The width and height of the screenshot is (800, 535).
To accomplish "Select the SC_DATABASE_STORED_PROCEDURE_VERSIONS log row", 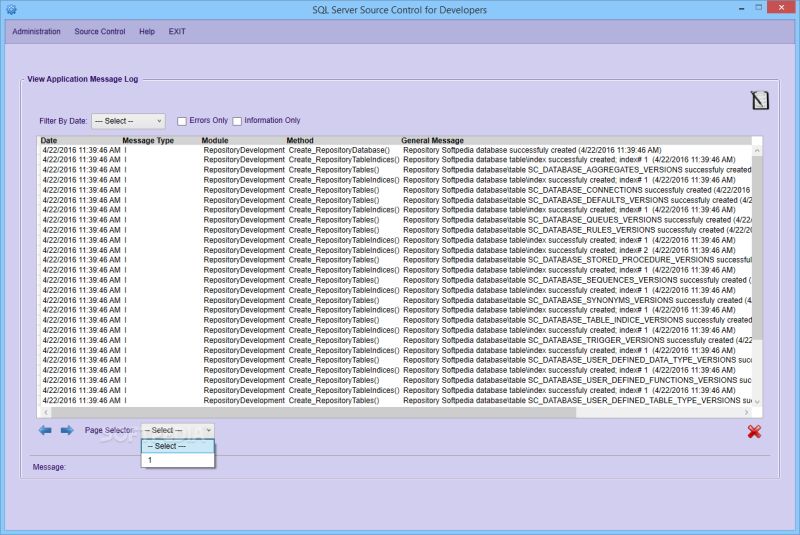I will [396, 260].
